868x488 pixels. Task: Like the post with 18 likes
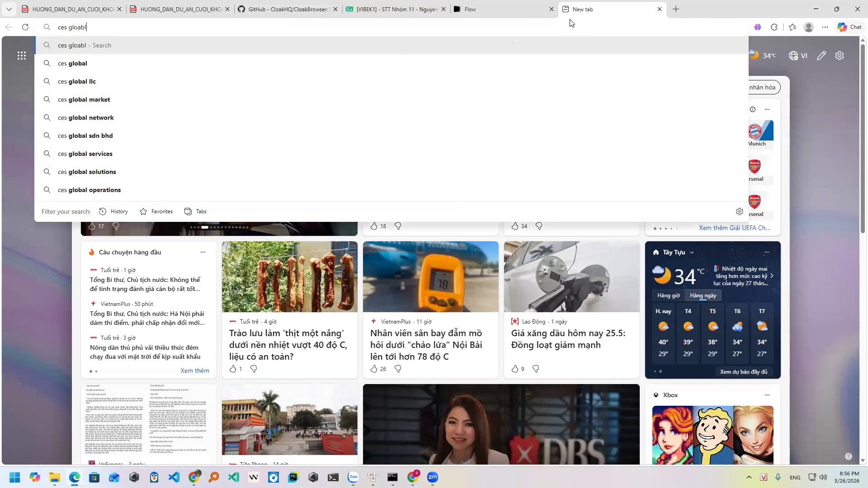(374, 226)
